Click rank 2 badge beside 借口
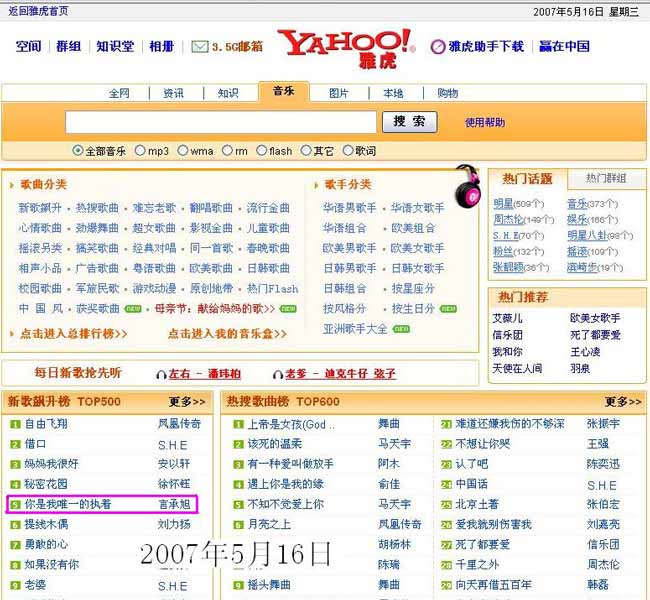 (x=15, y=445)
